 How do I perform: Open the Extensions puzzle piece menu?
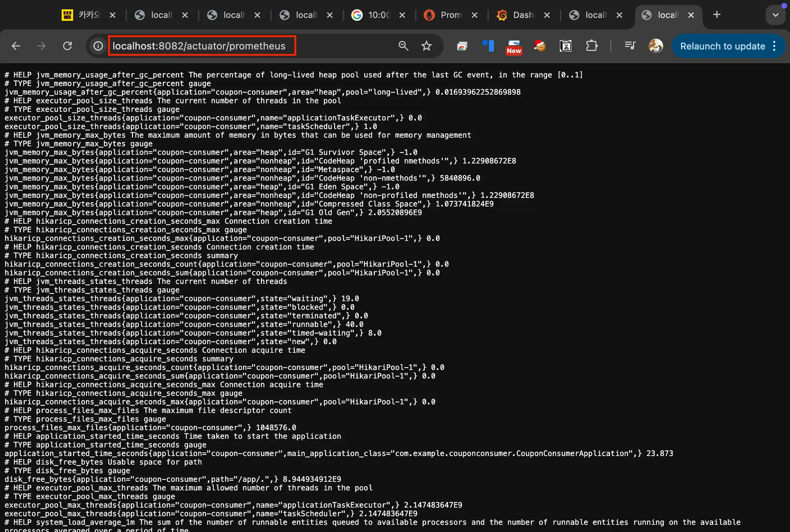pyautogui.click(x=591, y=46)
